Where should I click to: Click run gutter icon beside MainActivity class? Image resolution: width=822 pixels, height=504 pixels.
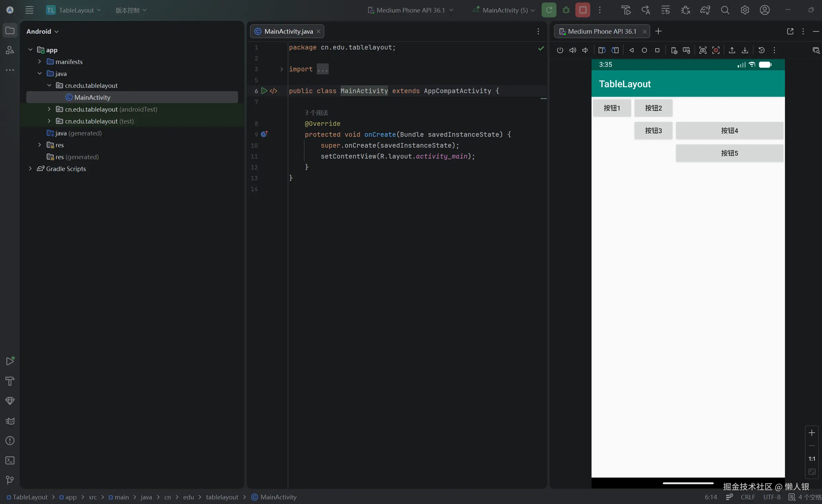coord(264,91)
